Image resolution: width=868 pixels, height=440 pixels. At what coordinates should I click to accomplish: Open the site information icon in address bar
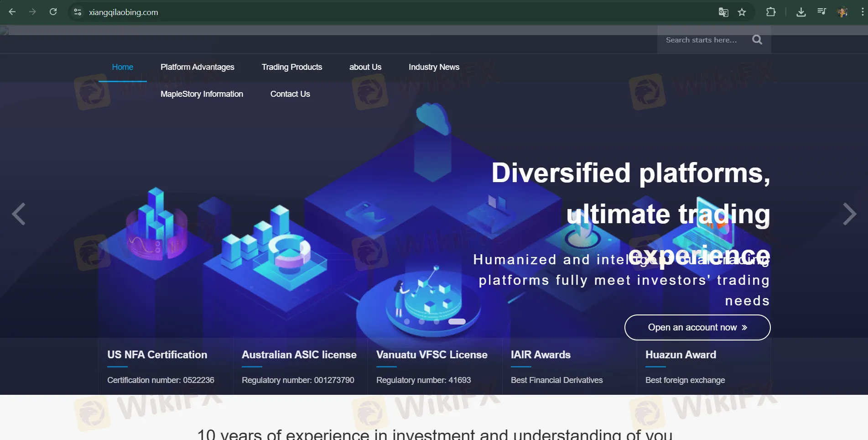[78, 12]
